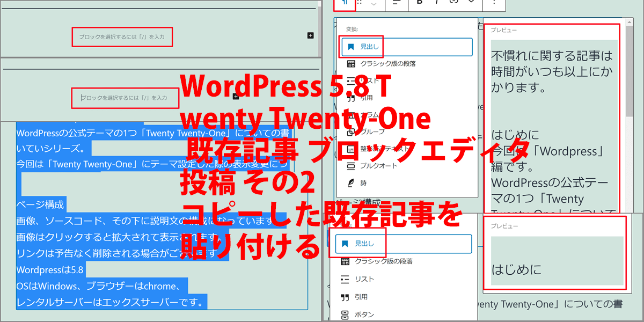
Task: Expand more rich text controls chevron
Action: pyautogui.click(x=471, y=3)
